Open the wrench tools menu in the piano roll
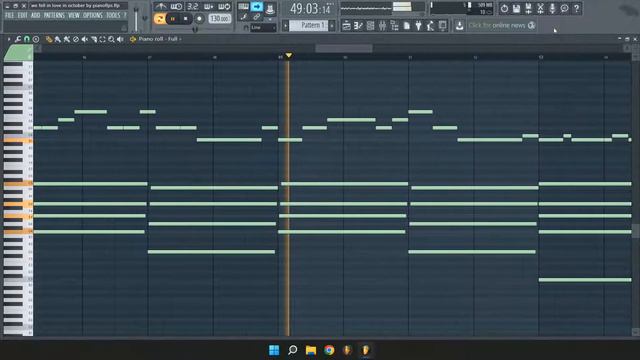Viewport: 640px width, 360px height. (x=18, y=39)
